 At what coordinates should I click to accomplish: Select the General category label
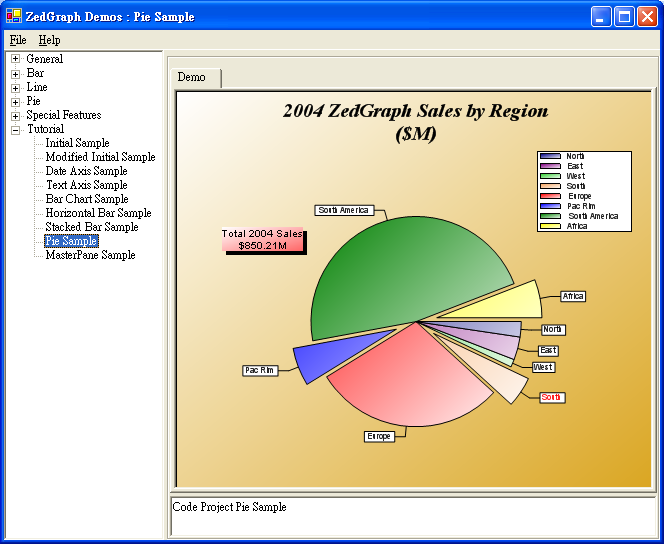pyautogui.click(x=44, y=59)
